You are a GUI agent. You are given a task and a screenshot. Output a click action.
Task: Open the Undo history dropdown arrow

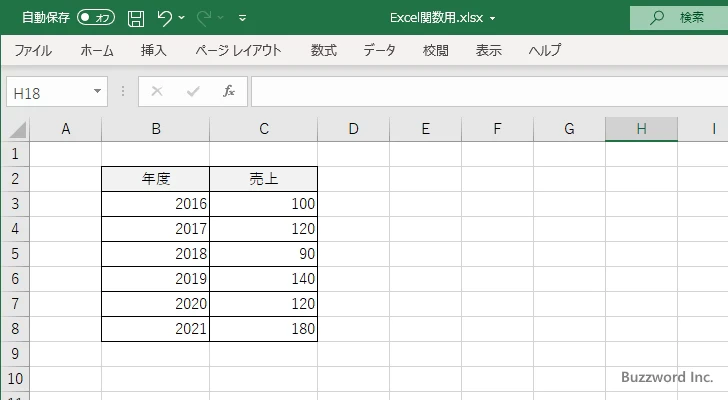click(182, 18)
